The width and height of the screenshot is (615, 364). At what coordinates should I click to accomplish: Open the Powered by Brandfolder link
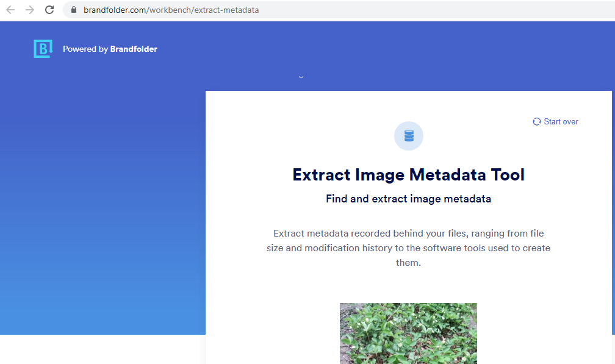(x=110, y=49)
